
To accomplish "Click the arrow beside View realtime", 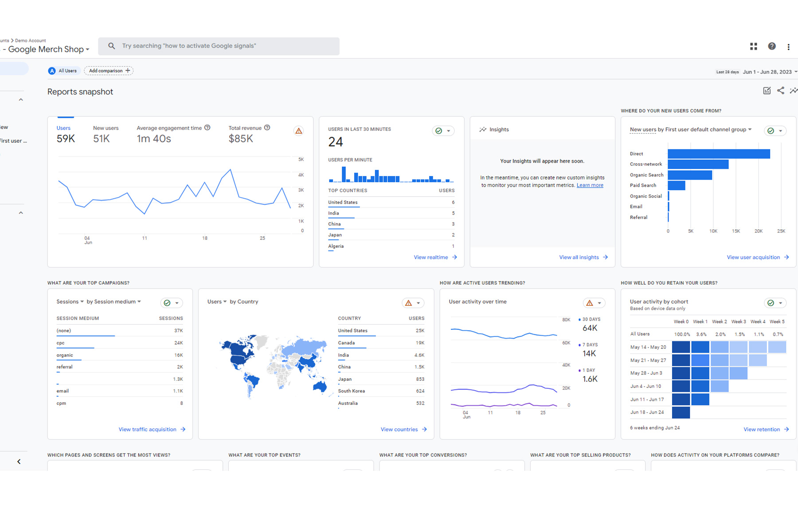I will point(454,257).
